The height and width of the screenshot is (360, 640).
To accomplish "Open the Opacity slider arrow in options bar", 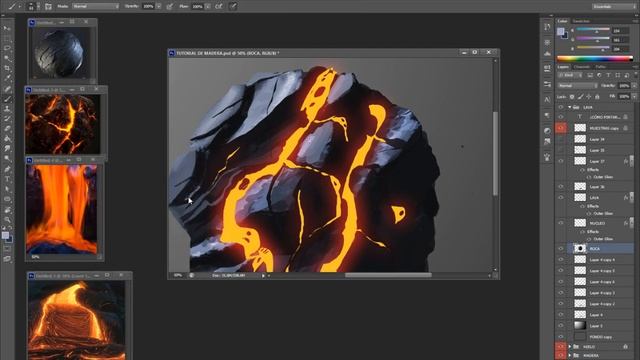I will click(x=158, y=6).
